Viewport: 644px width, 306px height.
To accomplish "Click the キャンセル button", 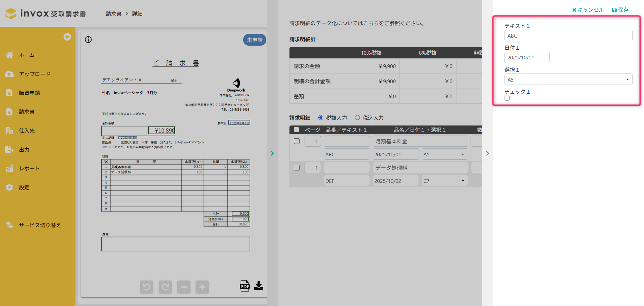I will [x=588, y=10].
